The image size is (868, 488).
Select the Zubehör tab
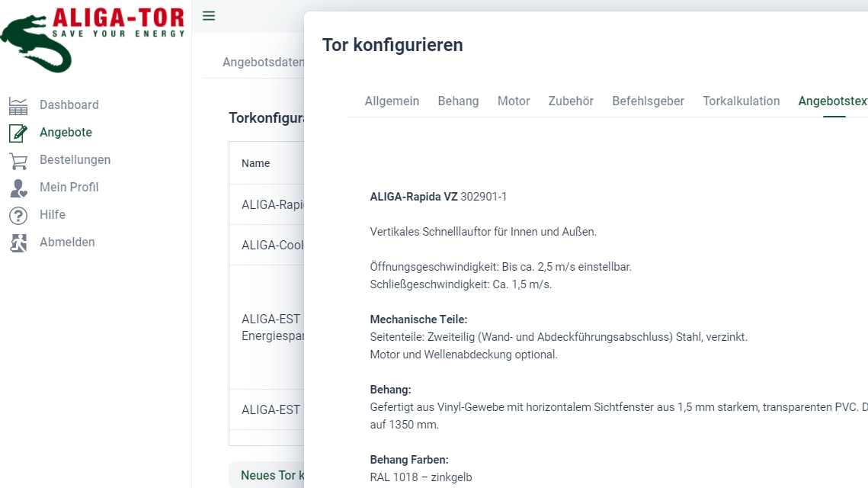point(571,101)
